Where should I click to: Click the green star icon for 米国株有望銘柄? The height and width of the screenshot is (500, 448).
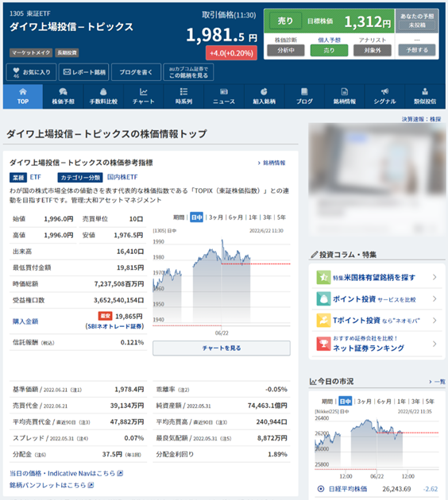pos(323,277)
